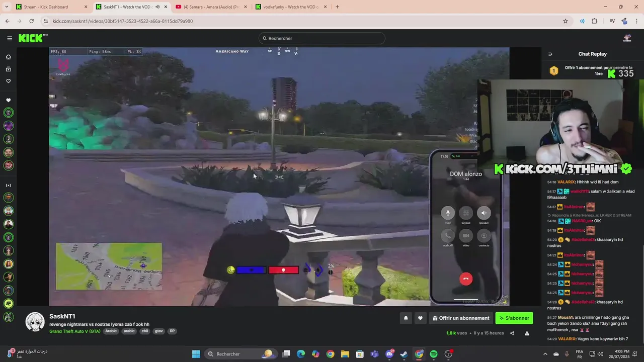The width and height of the screenshot is (644, 362).
Task: Open Microsoft Store from the taskbar
Action: (x=360, y=354)
